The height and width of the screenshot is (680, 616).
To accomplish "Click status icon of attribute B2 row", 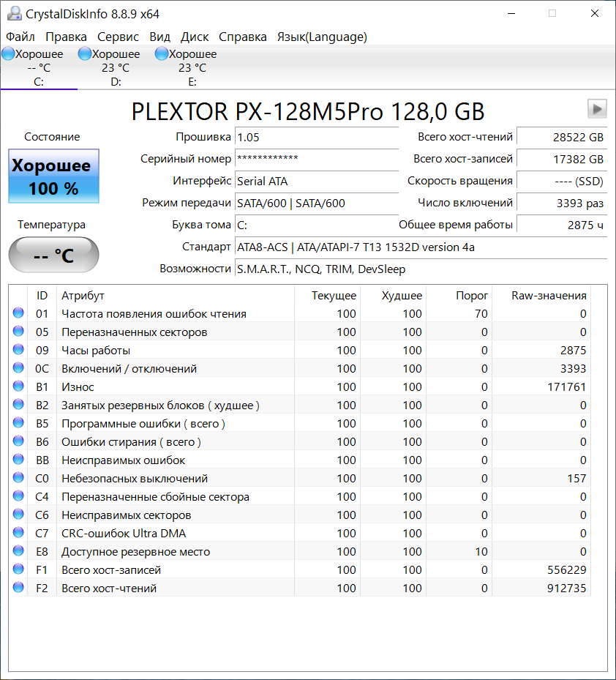I will (18, 404).
